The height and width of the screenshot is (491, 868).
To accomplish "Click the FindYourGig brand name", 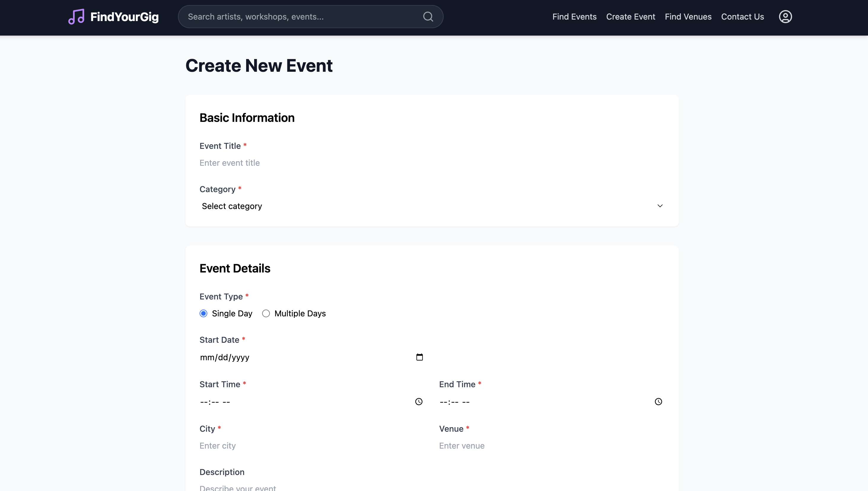I will coord(125,17).
